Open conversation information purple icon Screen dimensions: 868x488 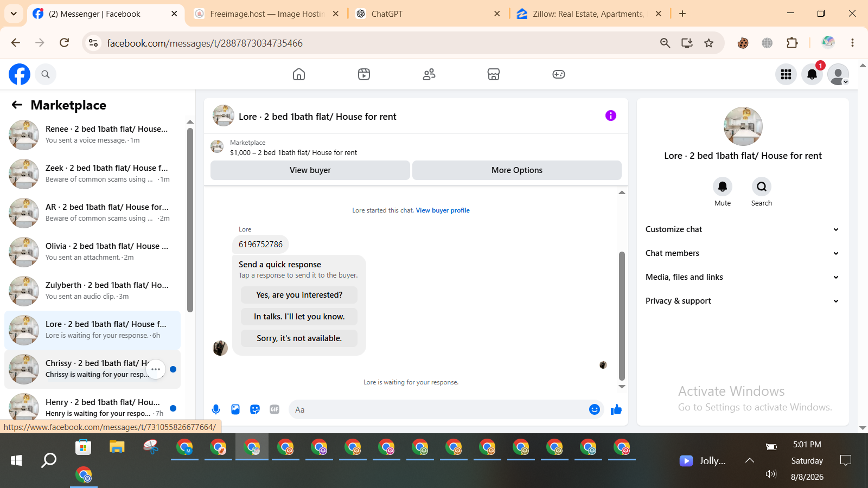coord(611,115)
